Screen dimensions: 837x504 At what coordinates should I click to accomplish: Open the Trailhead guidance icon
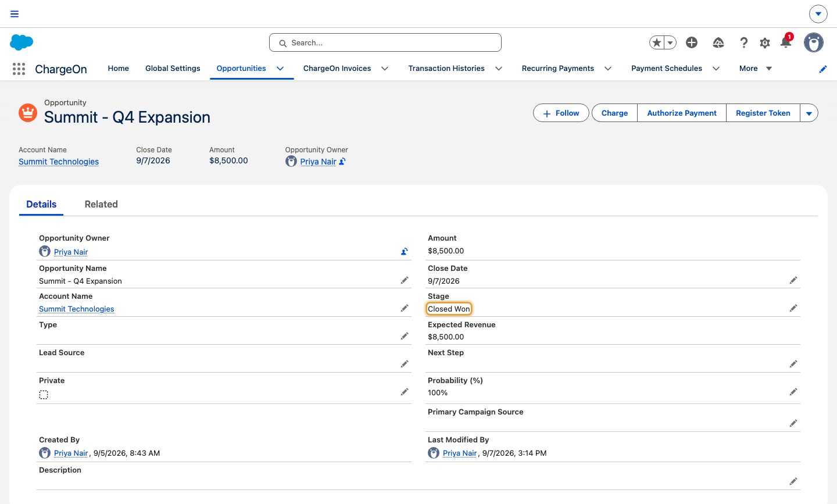[718, 42]
